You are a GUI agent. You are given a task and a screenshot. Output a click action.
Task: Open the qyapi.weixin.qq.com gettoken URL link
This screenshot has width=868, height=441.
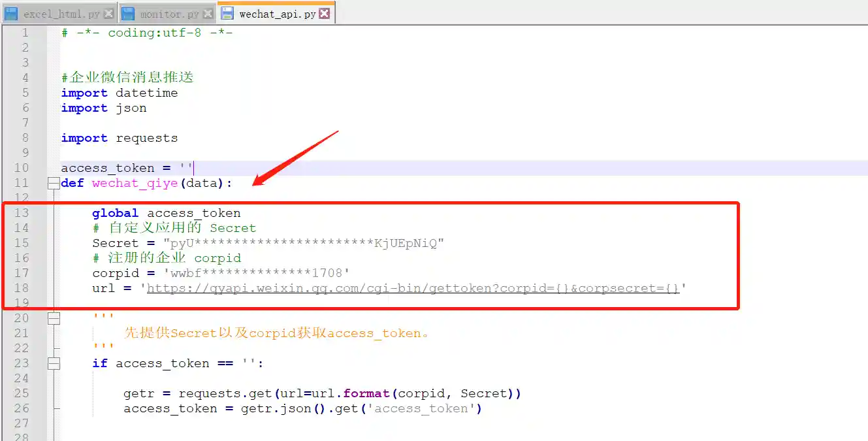tap(413, 288)
